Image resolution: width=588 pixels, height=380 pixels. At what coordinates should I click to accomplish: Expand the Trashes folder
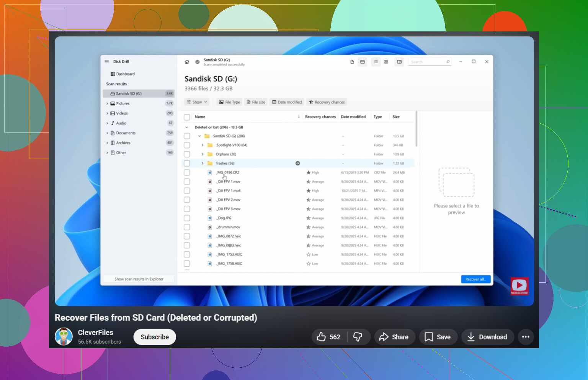(x=203, y=163)
